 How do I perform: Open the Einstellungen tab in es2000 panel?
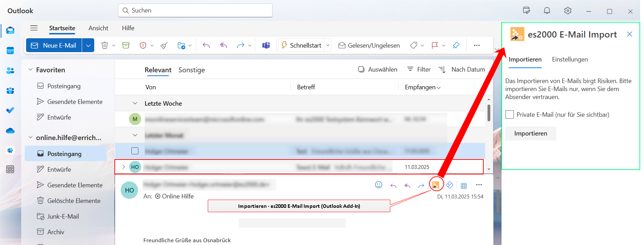tap(570, 59)
